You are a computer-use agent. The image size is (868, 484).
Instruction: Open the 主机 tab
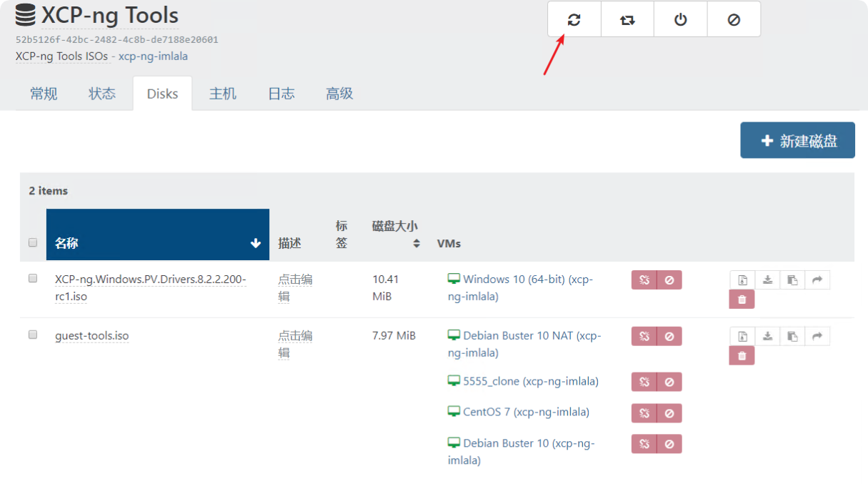tap(223, 94)
